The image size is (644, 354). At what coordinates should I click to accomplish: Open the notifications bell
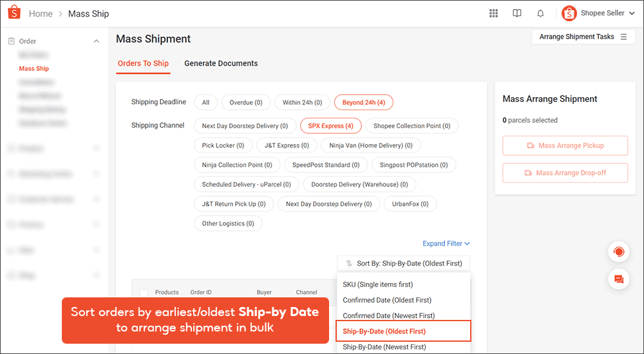[540, 13]
